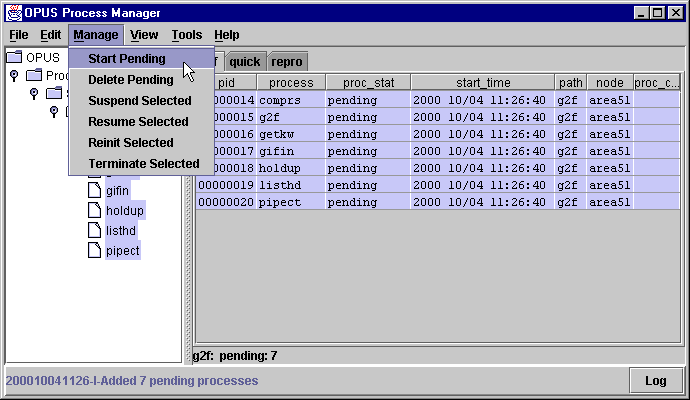
Task: Choose Suspend Selected from the menu
Action: click(x=139, y=101)
